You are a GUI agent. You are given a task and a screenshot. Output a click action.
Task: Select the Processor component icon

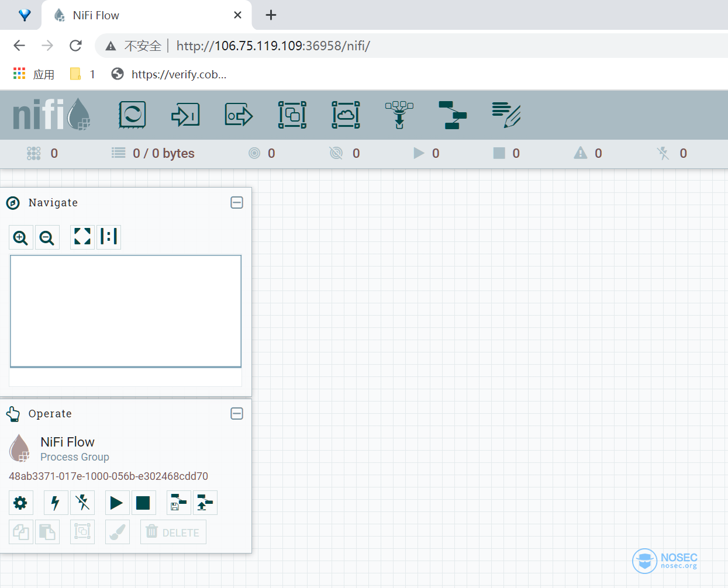point(132,115)
